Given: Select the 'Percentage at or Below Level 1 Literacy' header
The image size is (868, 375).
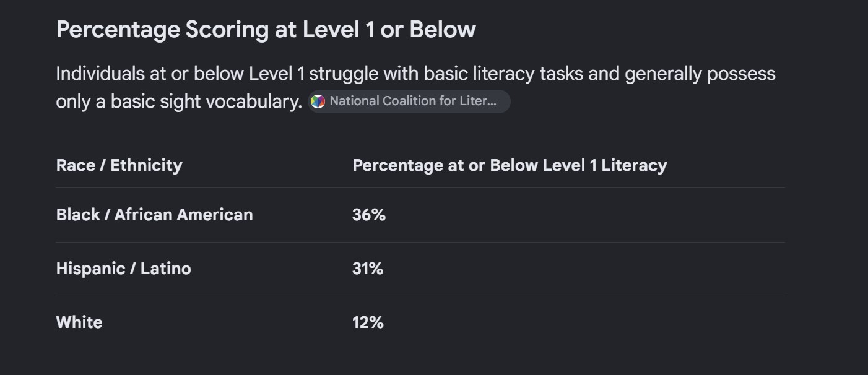Looking at the screenshot, I should tap(510, 165).
